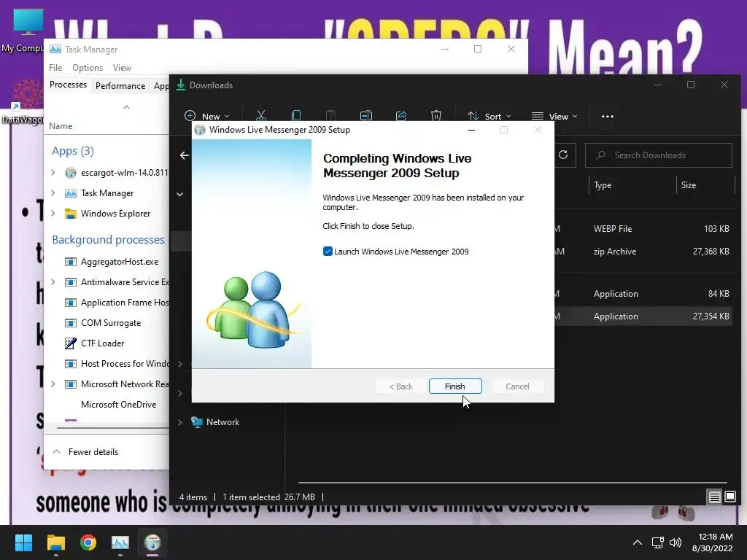Screen dimensions: 747x560
Task: Select the 84 KB Application row
Action: point(643,294)
